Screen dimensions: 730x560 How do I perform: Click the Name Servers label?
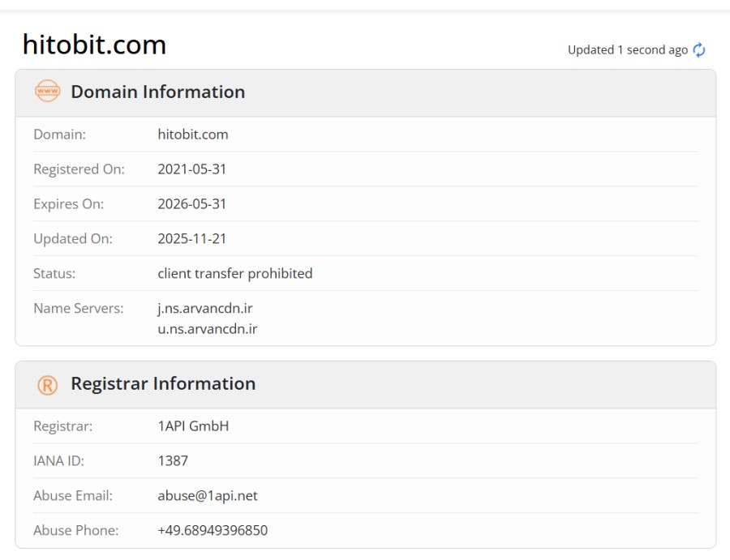[x=79, y=309]
